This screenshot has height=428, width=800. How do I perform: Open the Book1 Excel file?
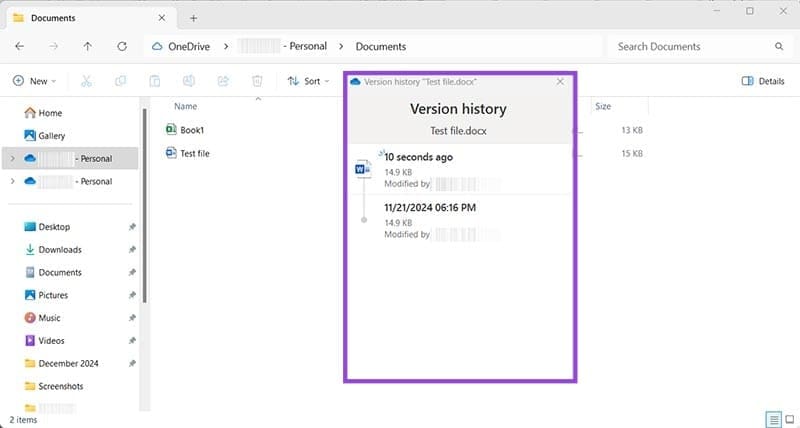pos(191,130)
